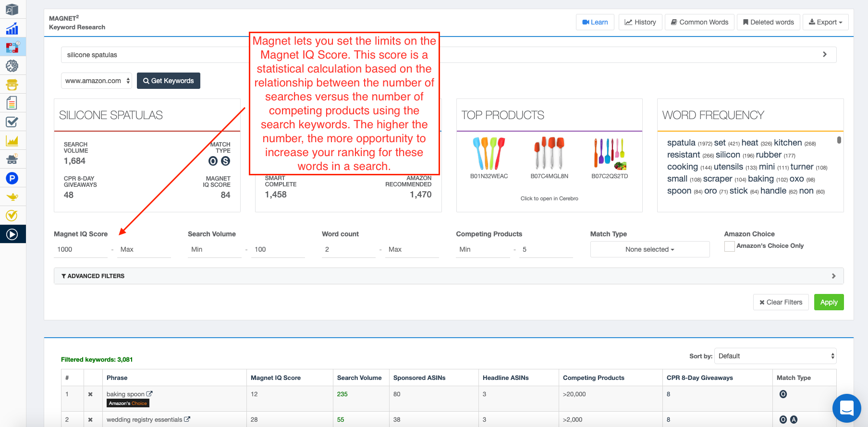
Task: Edit Word count minimum field
Action: pyautogui.click(x=349, y=249)
